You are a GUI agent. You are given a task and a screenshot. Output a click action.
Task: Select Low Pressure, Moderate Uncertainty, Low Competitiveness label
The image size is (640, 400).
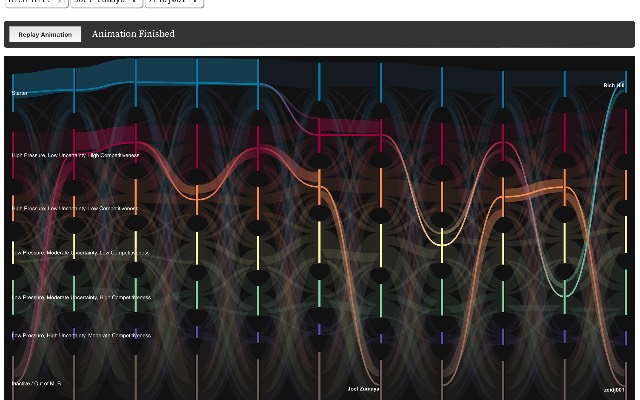pyautogui.click(x=80, y=253)
